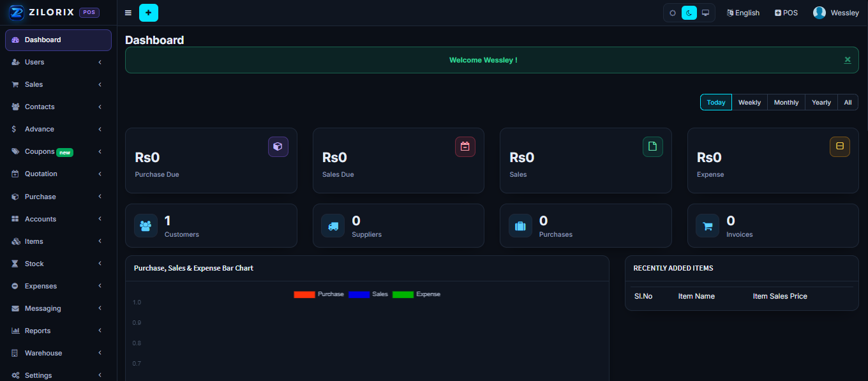
Task: Open Stock menu label in sidebar
Action: tap(34, 264)
